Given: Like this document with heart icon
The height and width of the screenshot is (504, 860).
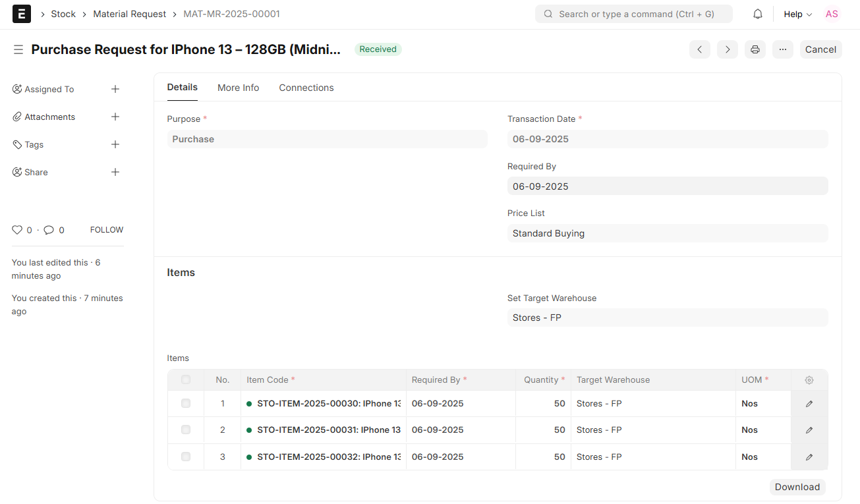Looking at the screenshot, I should 17,230.
